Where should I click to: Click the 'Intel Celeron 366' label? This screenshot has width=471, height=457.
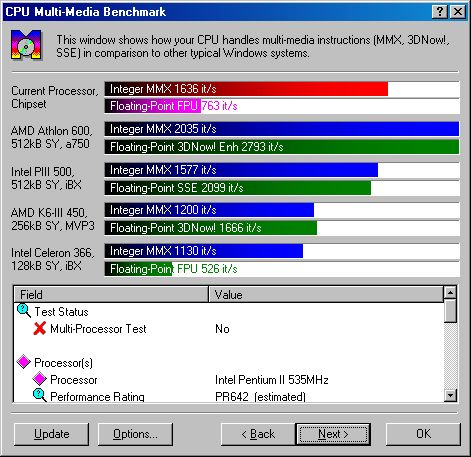click(x=53, y=259)
